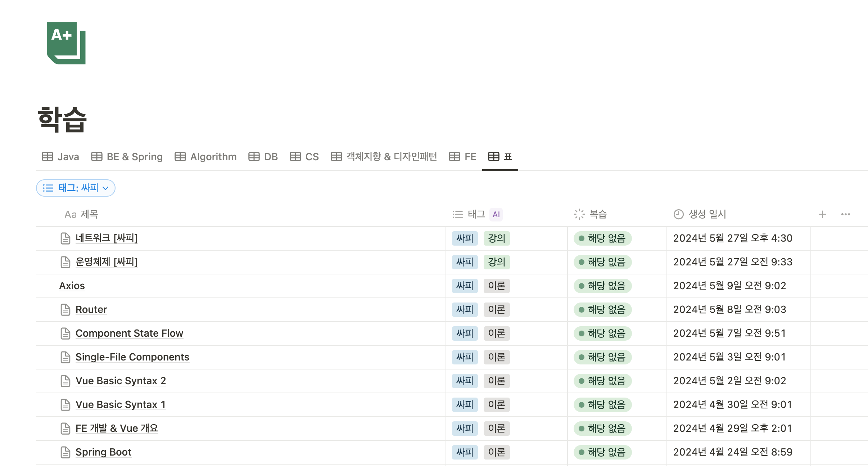Click the page icon beside 네트워크 [싸피]
This screenshot has width=868, height=466.
point(65,238)
